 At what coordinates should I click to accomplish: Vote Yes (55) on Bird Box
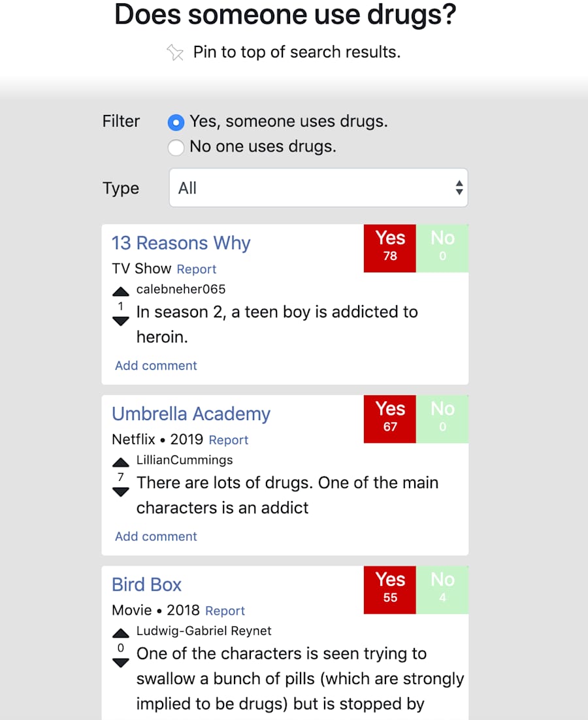click(x=390, y=590)
